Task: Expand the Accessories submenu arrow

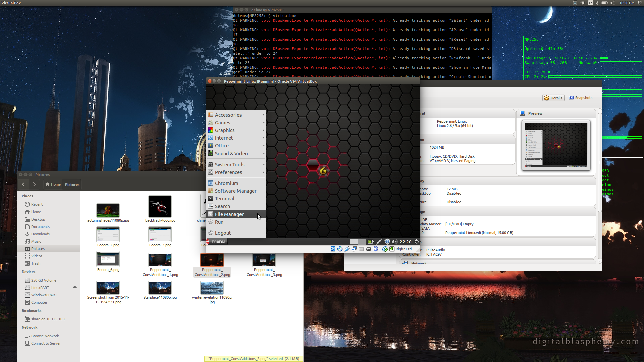Action: [263, 115]
